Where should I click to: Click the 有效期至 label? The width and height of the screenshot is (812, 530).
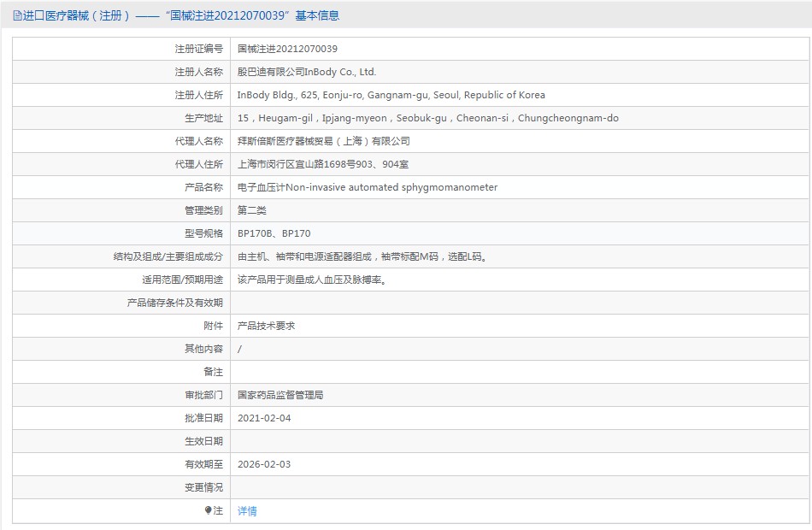pyautogui.click(x=204, y=464)
